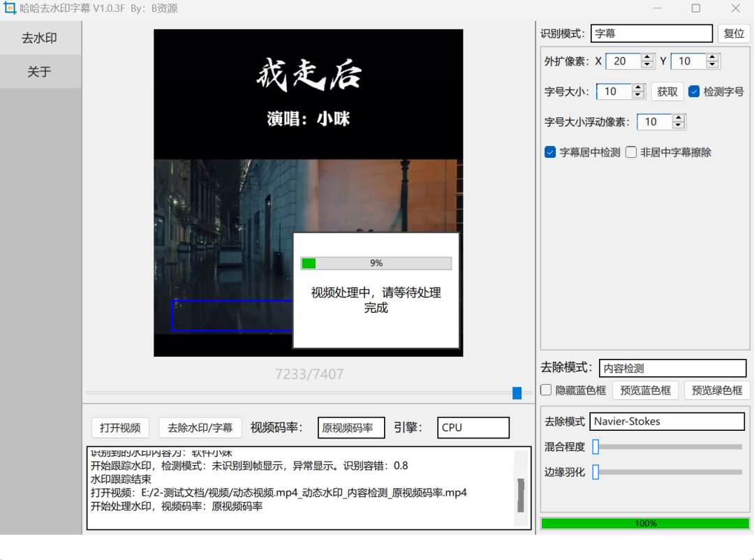Image resolution: width=754 pixels, height=560 pixels.
Task: Open the Navier-Stokes algorithm dropdown
Action: tap(667, 421)
